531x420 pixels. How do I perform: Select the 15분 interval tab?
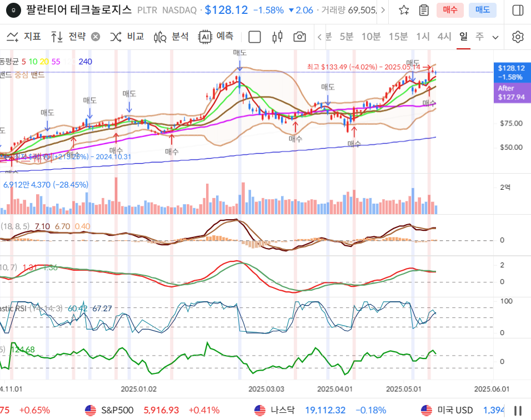[398, 36]
